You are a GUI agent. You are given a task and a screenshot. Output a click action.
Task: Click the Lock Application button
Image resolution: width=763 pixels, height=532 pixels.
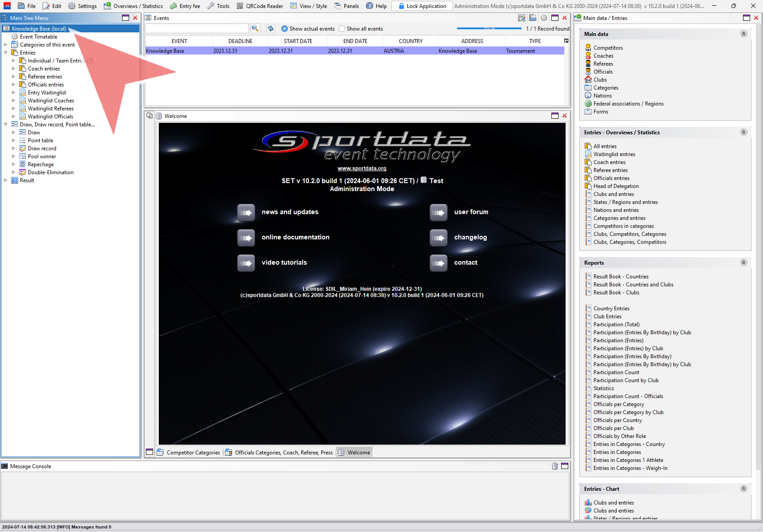(x=422, y=6)
